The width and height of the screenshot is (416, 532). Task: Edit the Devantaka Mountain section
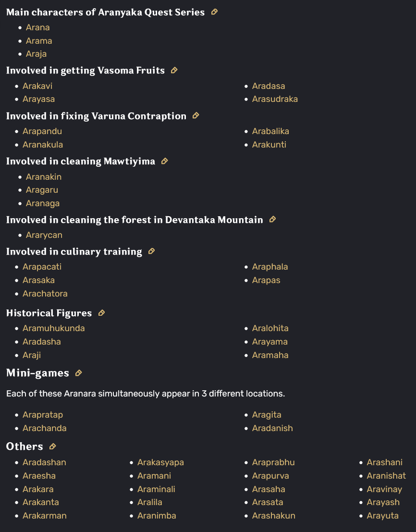pyautogui.click(x=272, y=220)
